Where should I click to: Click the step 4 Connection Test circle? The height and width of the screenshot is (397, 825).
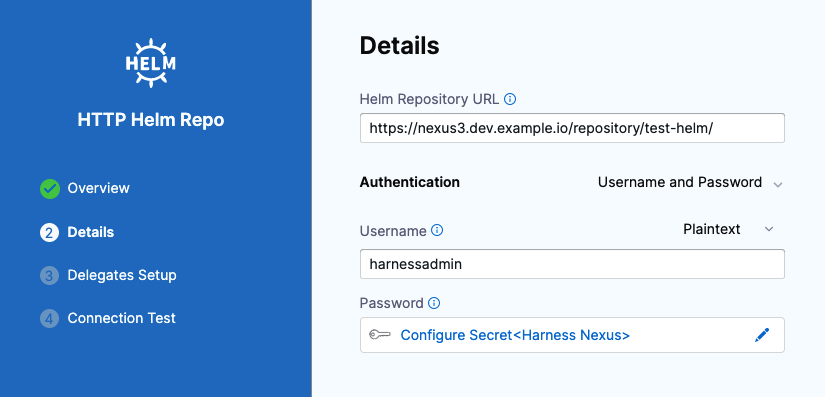coord(49,319)
